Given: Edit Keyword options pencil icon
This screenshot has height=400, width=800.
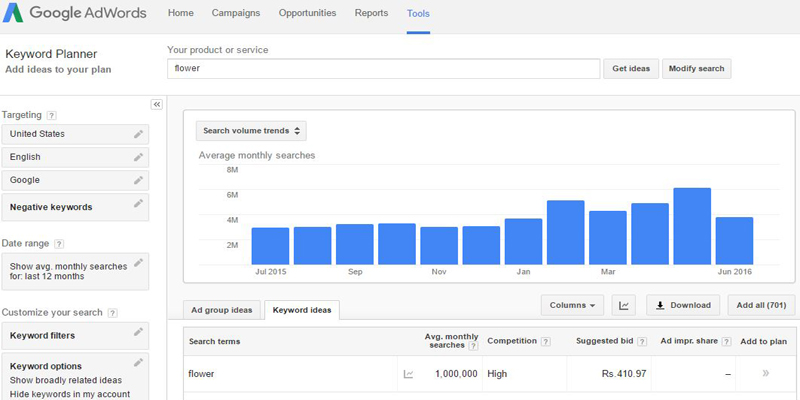Looking at the screenshot, I should click(x=138, y=363).
